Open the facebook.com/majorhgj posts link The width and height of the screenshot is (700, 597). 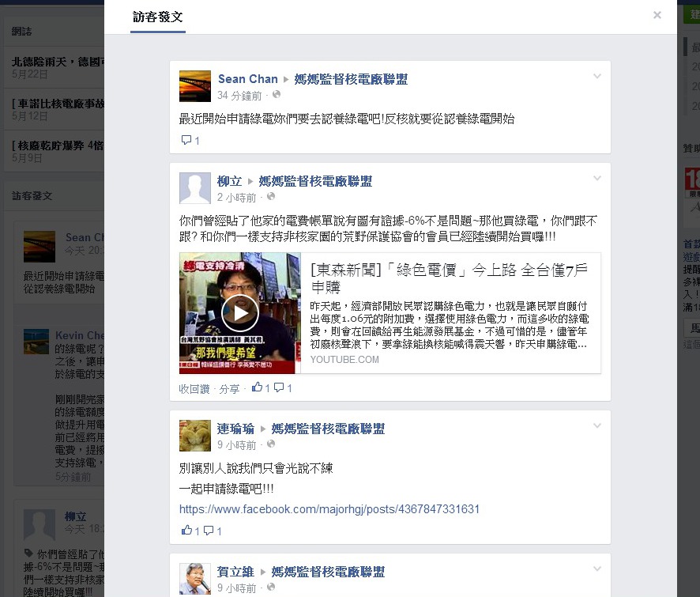tap(329, 509)
